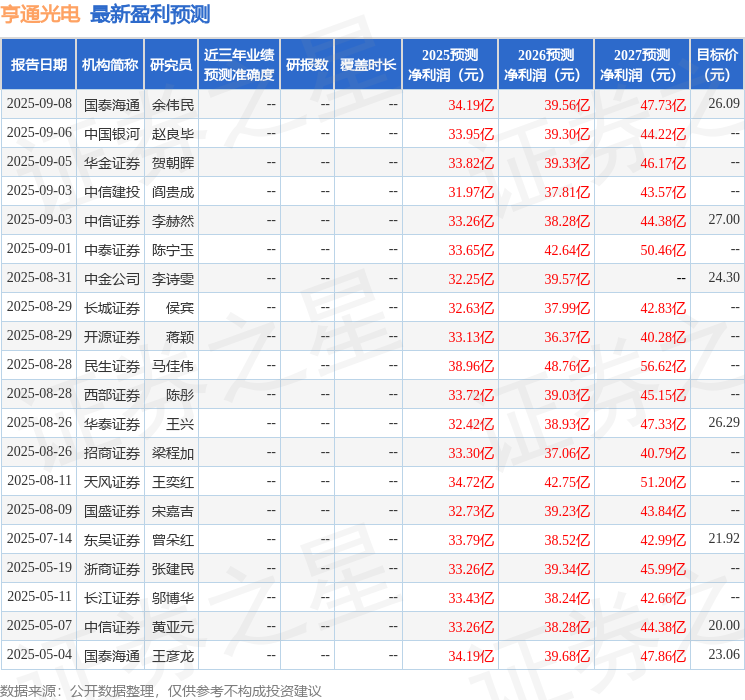Click 2025 profit value 38.96亿
745x700 pixels.
click(471, 366)
